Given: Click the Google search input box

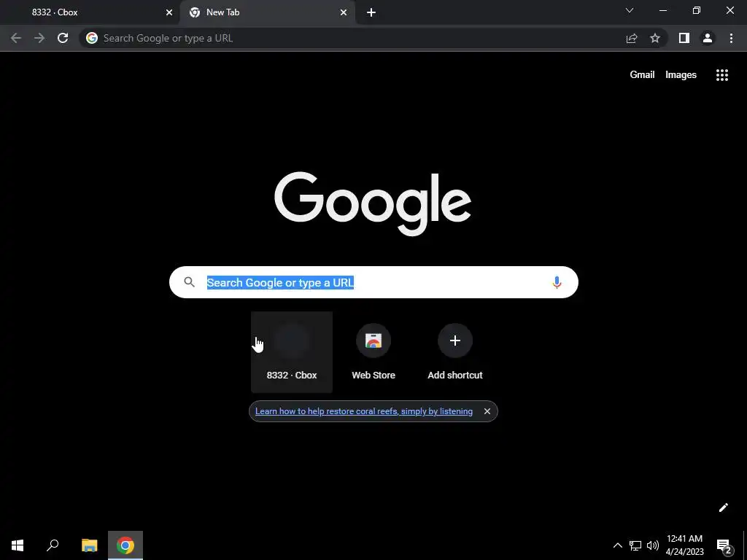Looking at the screenshot, I should click(x=373, y=282).
